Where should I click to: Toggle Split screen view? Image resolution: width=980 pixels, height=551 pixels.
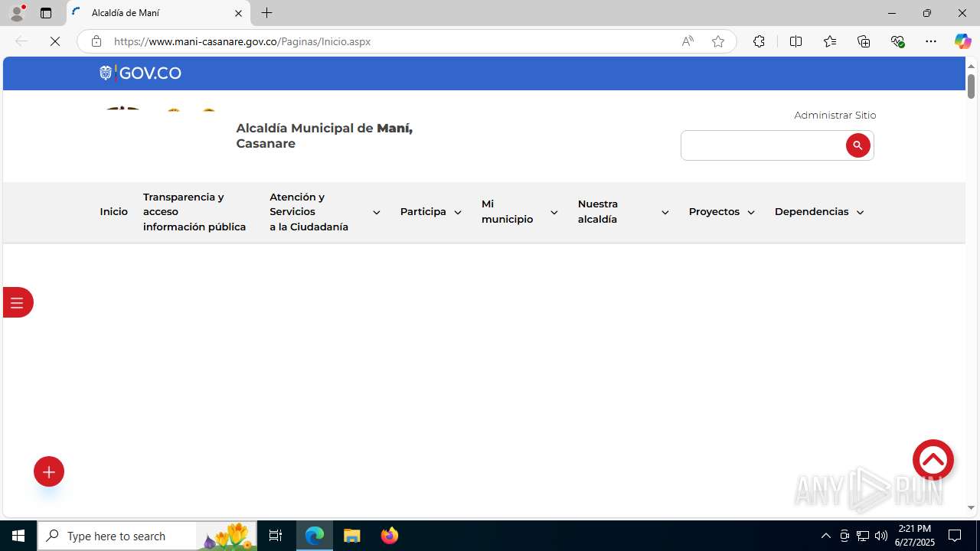pyautogui.click(x=795, y=41)
